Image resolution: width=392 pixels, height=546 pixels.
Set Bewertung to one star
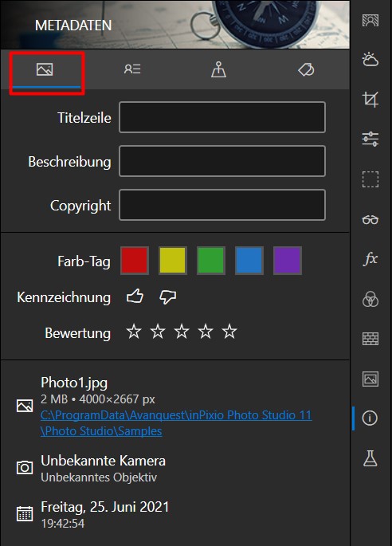(134, 332)
